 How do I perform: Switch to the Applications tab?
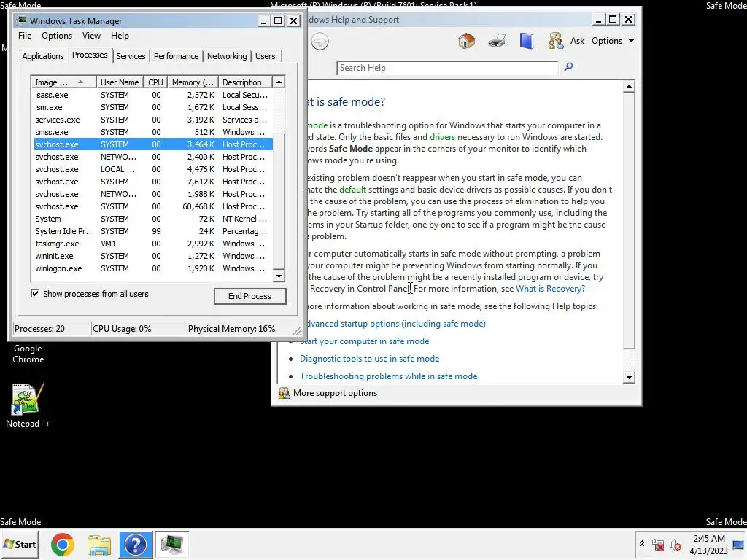43,56
